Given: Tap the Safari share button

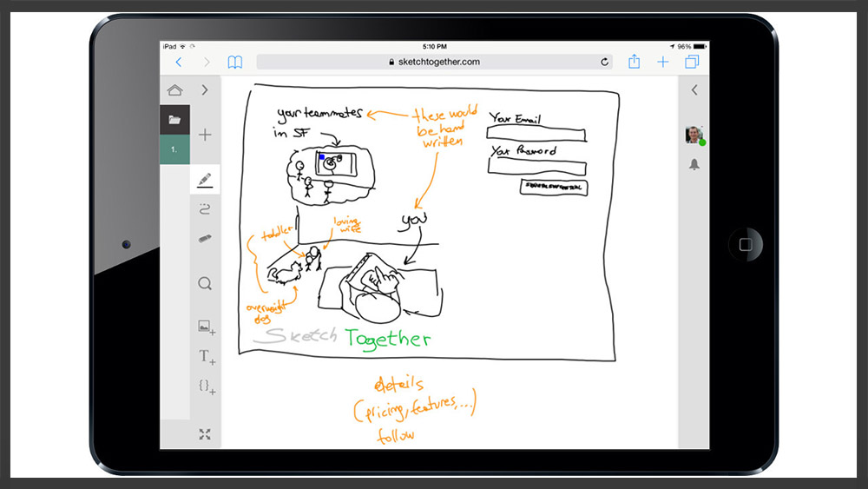Looking at the screenshot, I should coord(634,62).
